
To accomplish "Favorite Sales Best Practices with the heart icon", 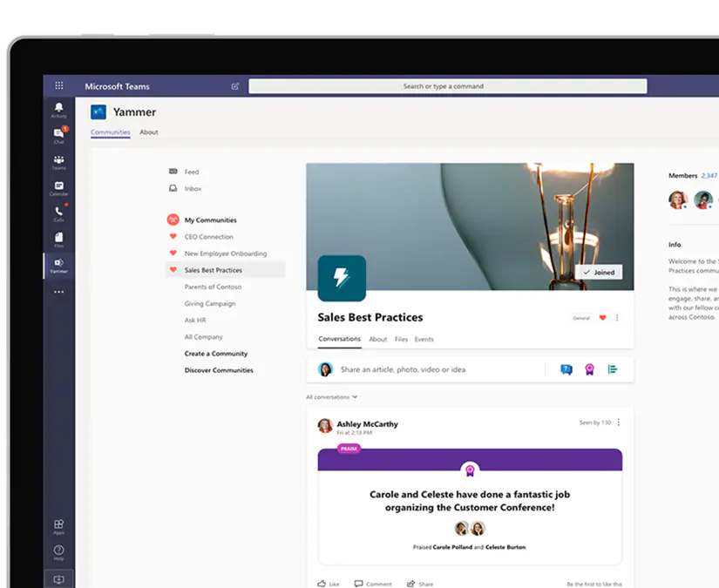I will pos(601,318).
